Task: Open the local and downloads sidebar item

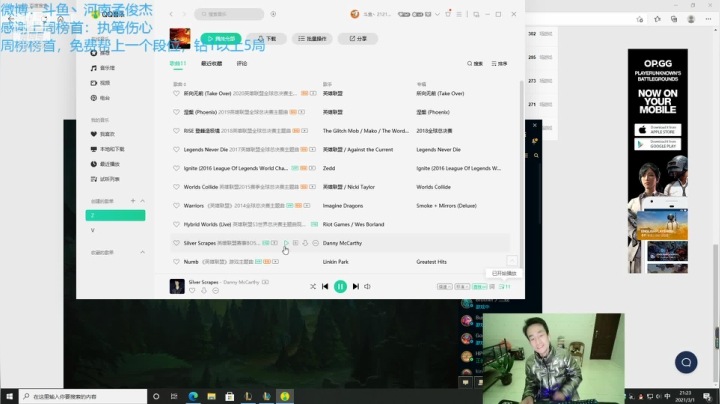Action: pyautogui.click(x=107, y=149)
